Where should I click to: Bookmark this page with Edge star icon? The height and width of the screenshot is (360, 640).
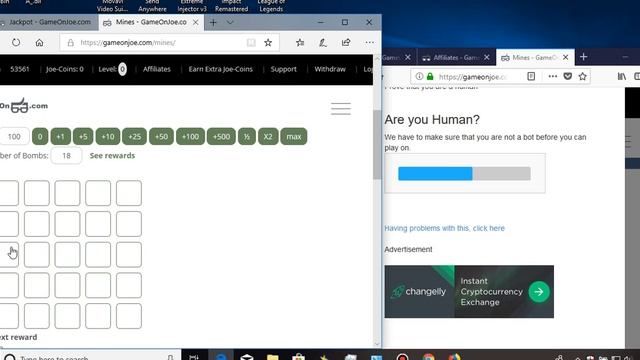pyautogui.click(x=268, y=42)
